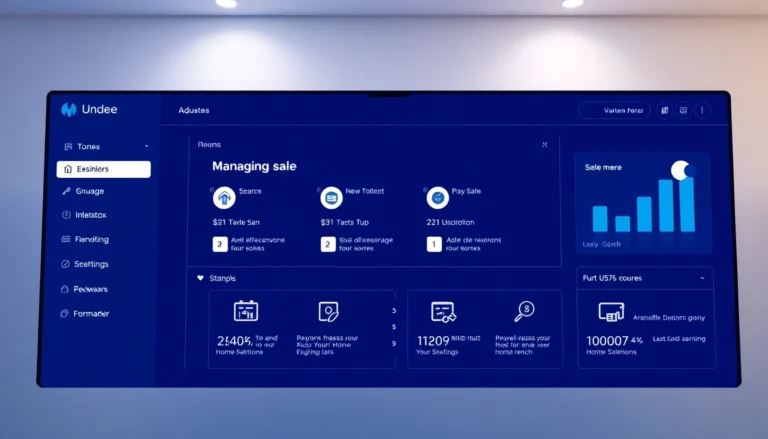Image resolution: width=768 pixels, height=439 pixels.
Task: Click the New Tollent card icon
Action: (331, 197)
